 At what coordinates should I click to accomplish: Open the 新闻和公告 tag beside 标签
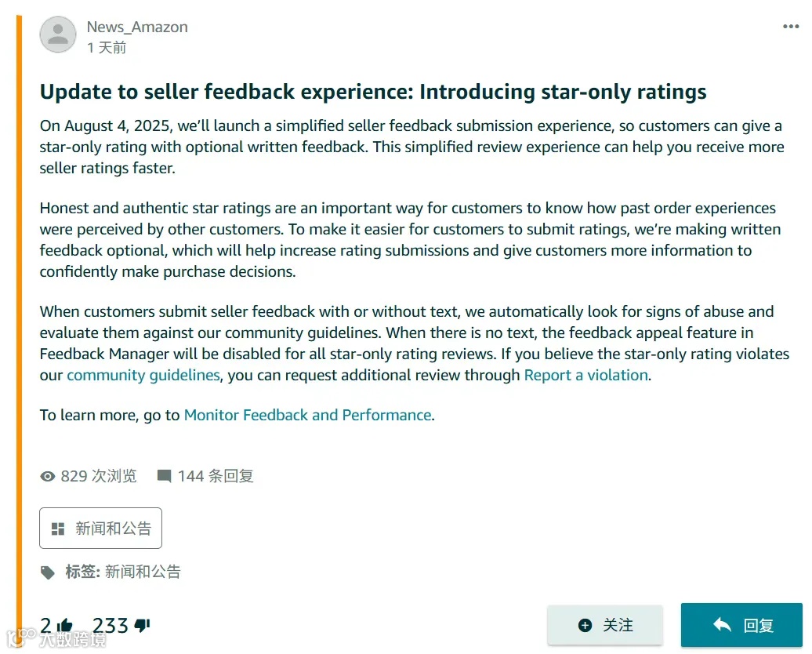(143, 572)
